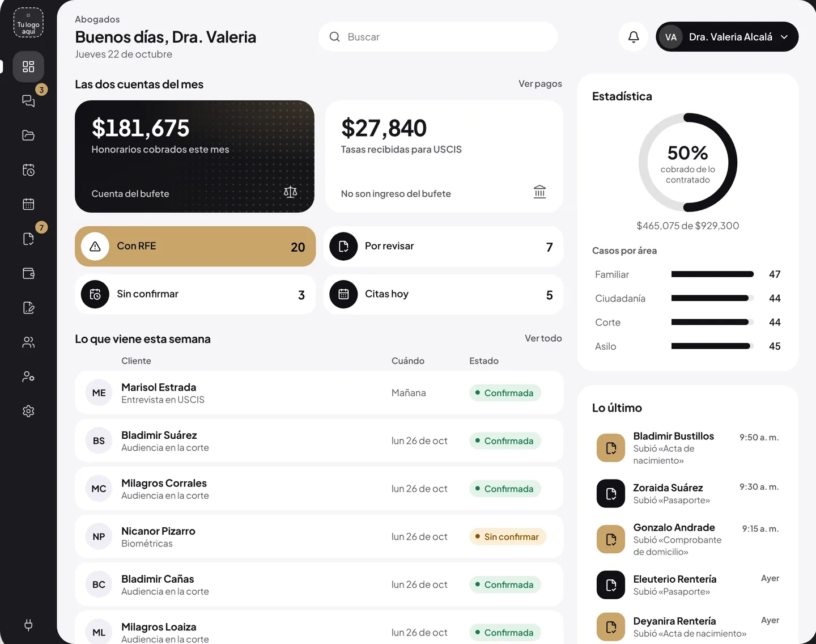Screen dimensions: 816x644
Task: Click the Familiar cases progress bar
Action: pyautogui.click(x=712, y=274)
